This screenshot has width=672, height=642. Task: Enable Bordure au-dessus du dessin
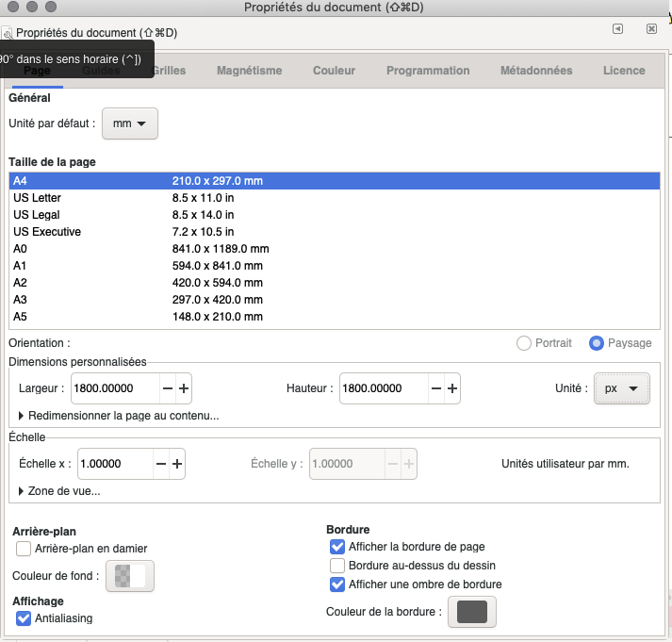coord(337,566)
